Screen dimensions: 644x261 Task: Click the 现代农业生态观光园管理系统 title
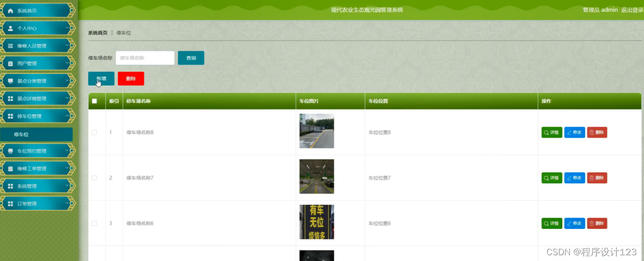[x=367, y=10]
